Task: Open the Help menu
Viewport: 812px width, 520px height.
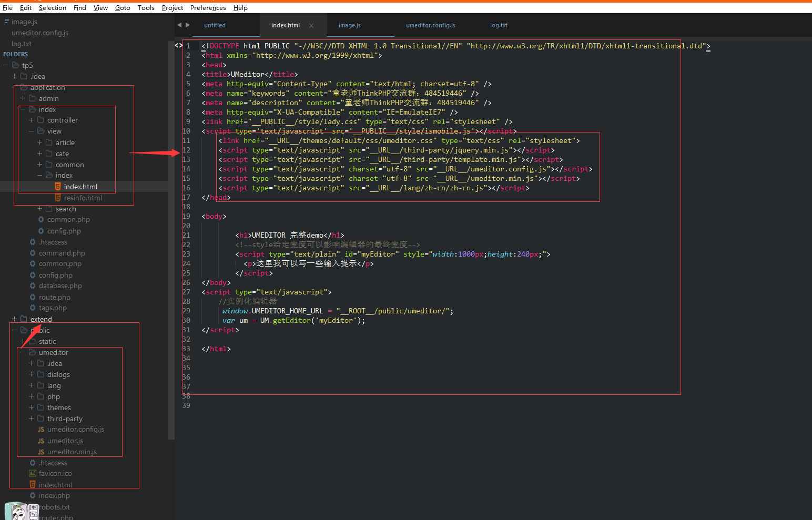Action: click(x=240, y=8)
